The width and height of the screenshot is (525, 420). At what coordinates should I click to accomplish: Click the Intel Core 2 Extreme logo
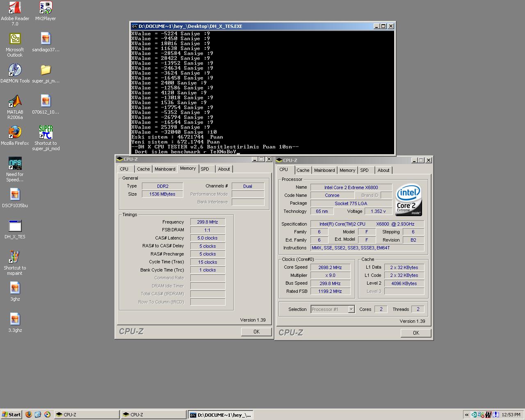pyautogui.click(x=409, y=200)
